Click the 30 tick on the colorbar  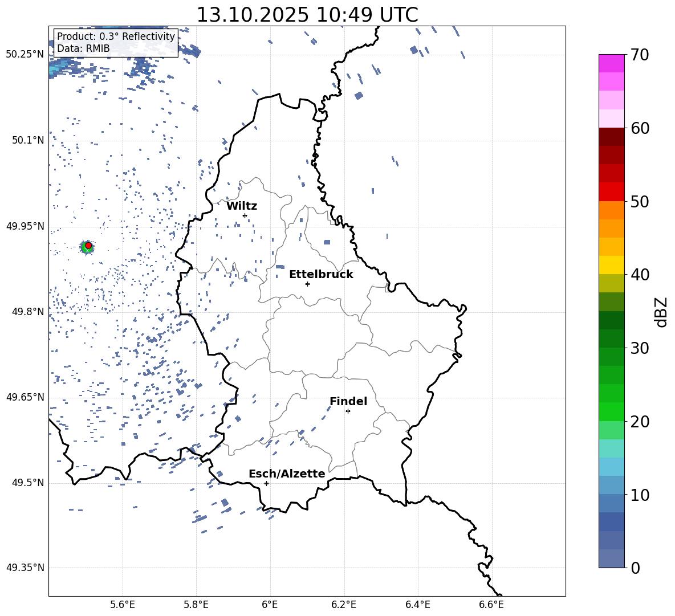click(640, 348)
